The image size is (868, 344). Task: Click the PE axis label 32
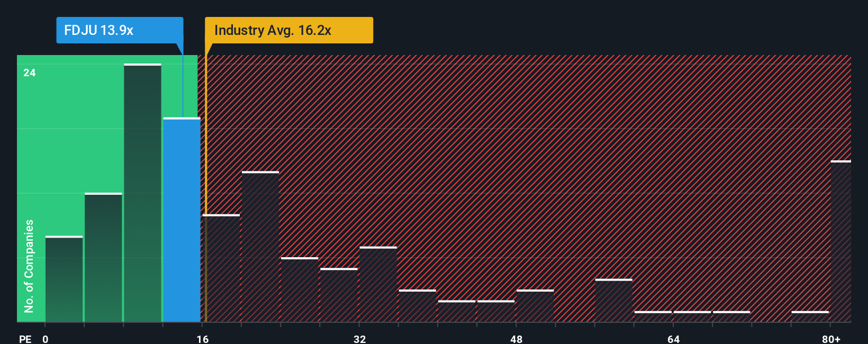tap(360, 339)
